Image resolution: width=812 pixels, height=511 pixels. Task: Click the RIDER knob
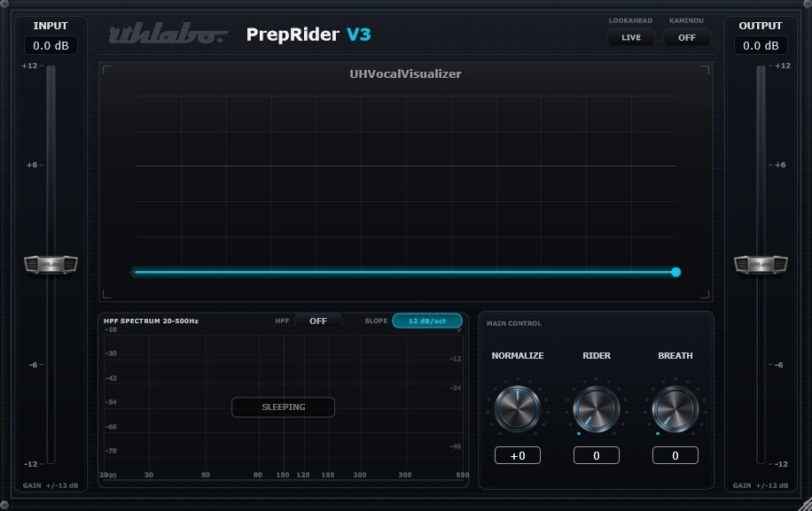(596, 408)
